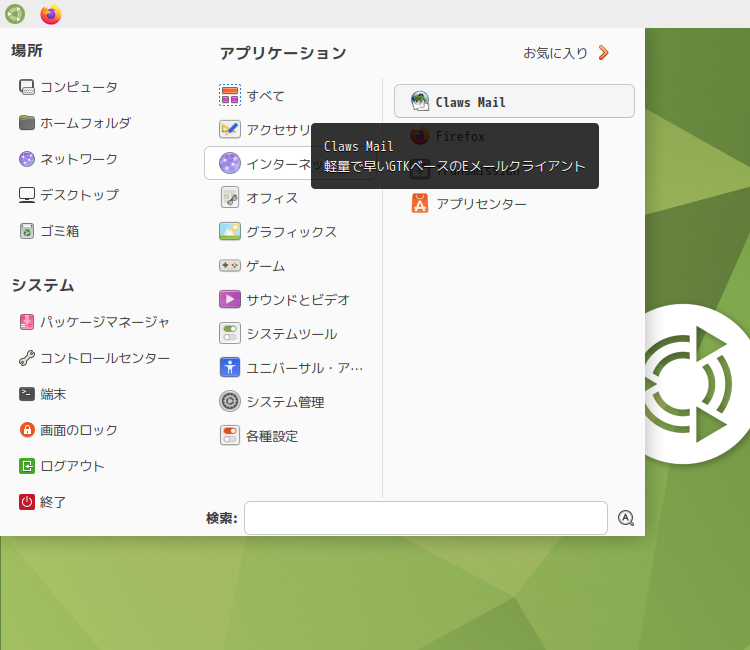Select 画面のロック
The height and width of the screenshot is (650, 750).
(68, 430)
